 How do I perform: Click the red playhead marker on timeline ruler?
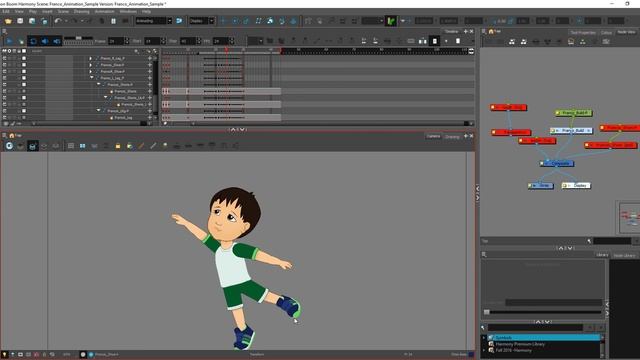click(x=227, y=50)
